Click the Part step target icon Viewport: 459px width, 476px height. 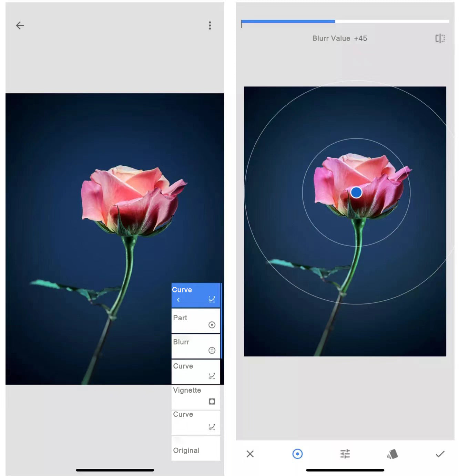tap(212, 325)
